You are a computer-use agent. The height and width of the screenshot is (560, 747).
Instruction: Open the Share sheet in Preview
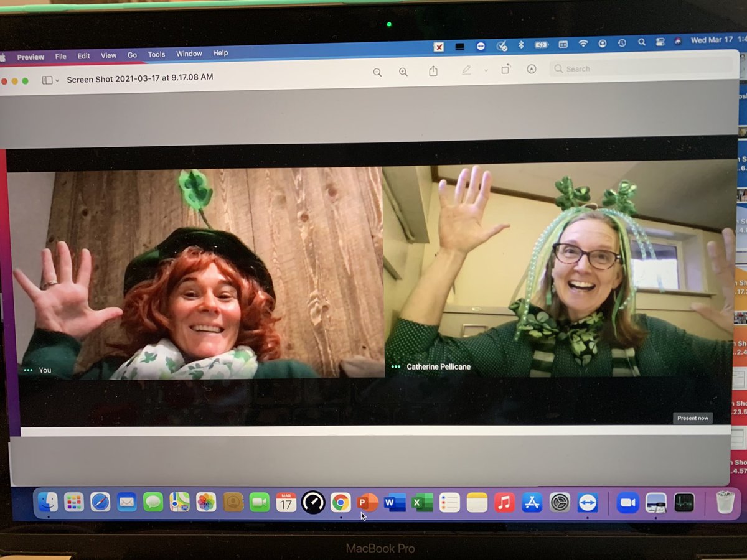click(x=434, y=70)
